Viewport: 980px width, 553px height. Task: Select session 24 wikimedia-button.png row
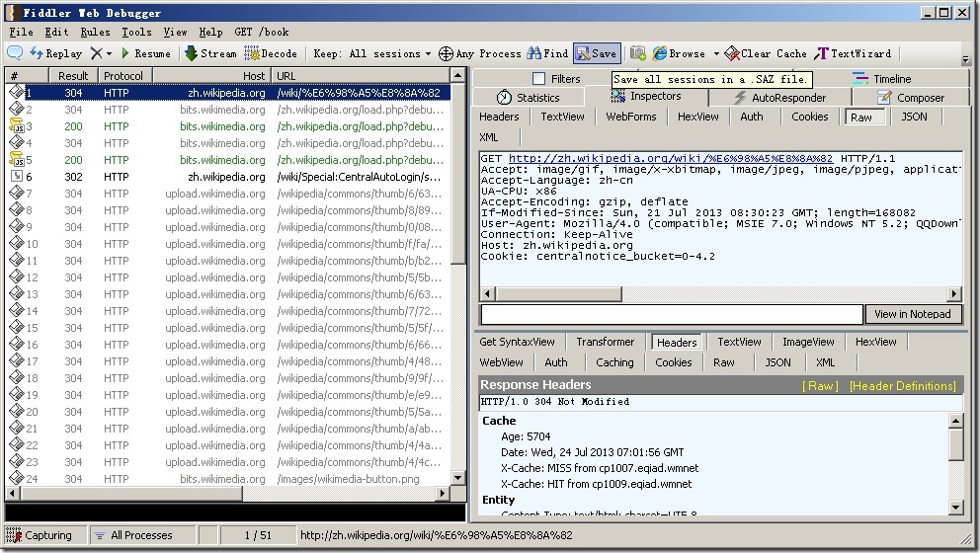[227, 479]
